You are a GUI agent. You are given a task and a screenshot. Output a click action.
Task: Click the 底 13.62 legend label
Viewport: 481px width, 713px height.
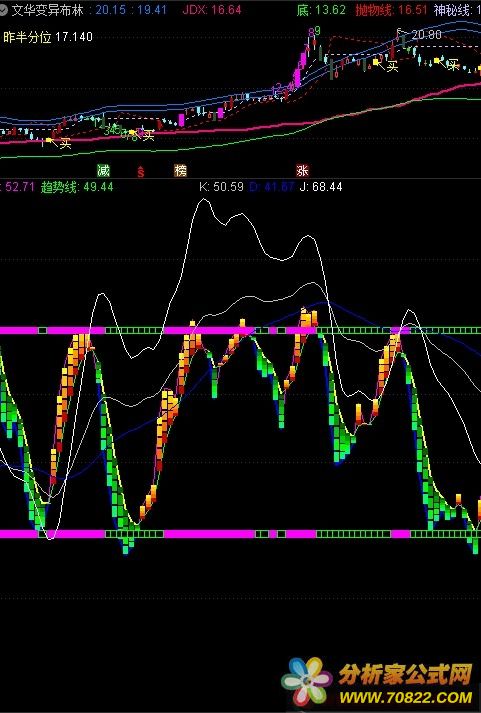click(x=321, y=10)
